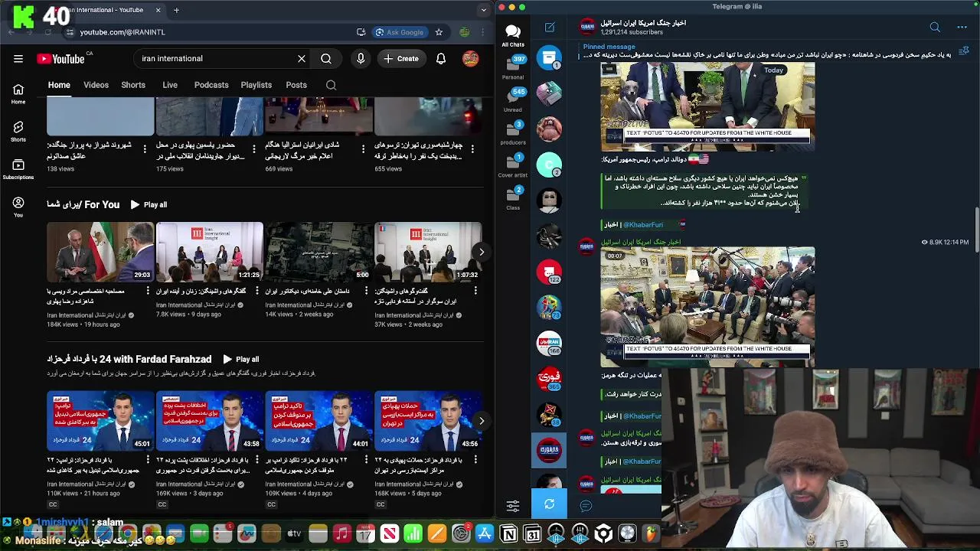This screenshot has height=551, width=980.
Task: Open more options for 1:07:32 video
Action: click(475, 292)
